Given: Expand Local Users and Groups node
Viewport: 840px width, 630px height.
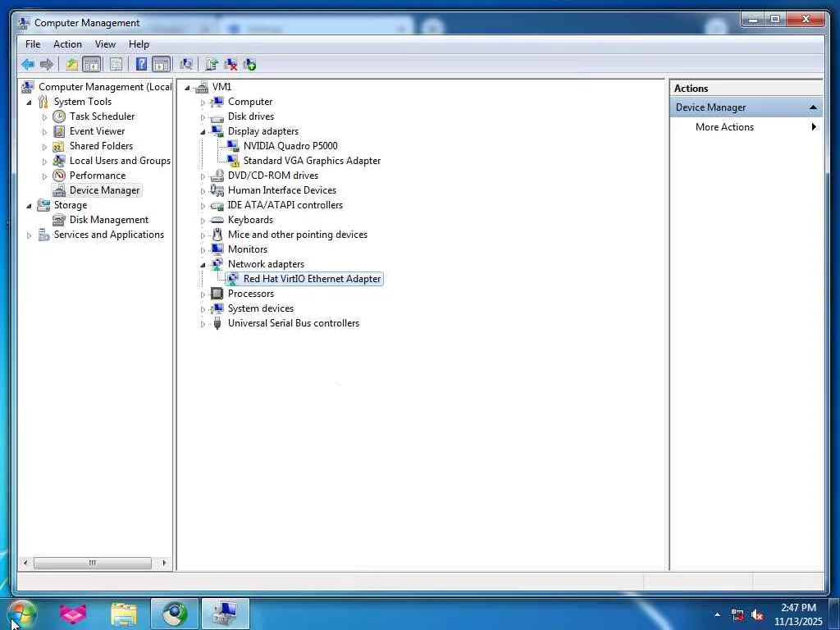Looking at the screenshot, I should [44, 162].
